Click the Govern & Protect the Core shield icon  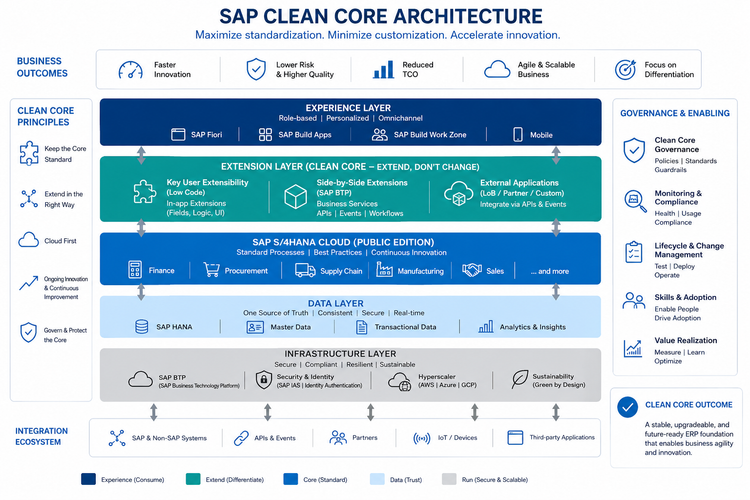[x=29, y=333]
